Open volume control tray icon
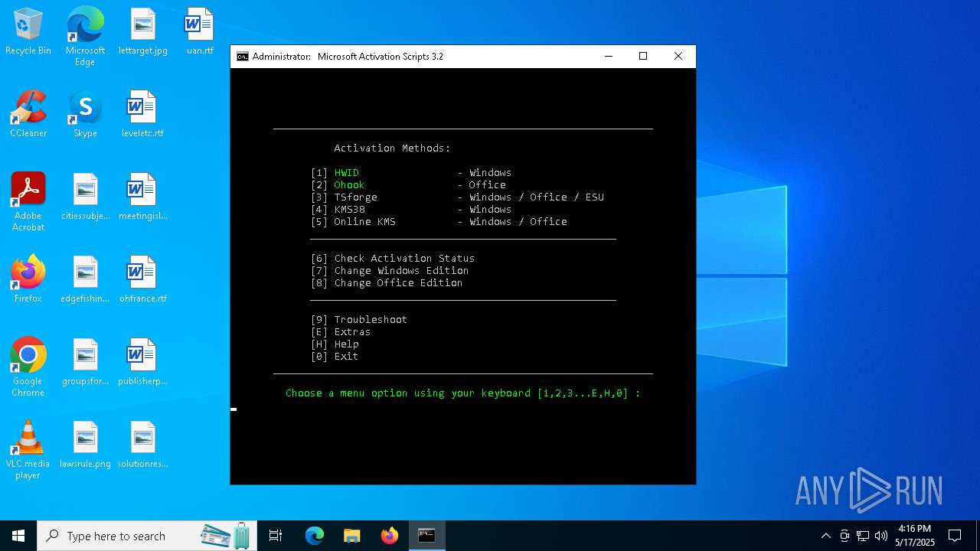980x551 pixels. 881,536
